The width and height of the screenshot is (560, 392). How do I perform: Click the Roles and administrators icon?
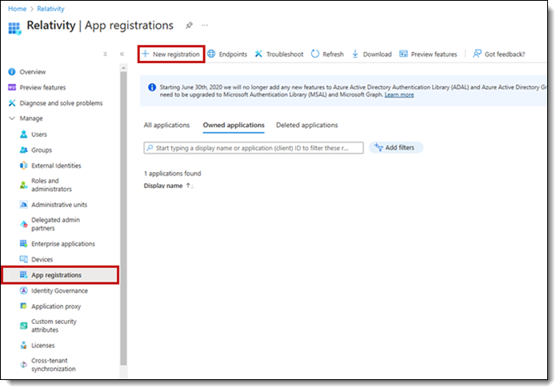23,185
